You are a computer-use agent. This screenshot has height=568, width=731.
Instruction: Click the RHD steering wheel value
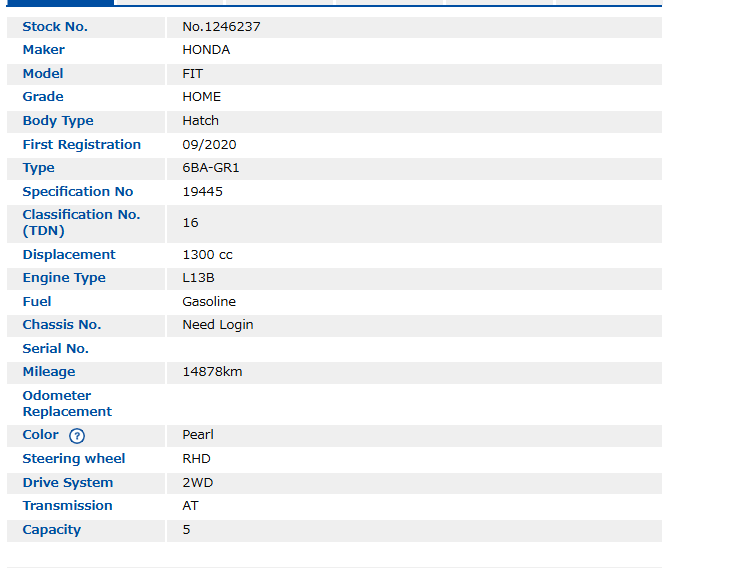pyautogui.click(x=196, y=459)
